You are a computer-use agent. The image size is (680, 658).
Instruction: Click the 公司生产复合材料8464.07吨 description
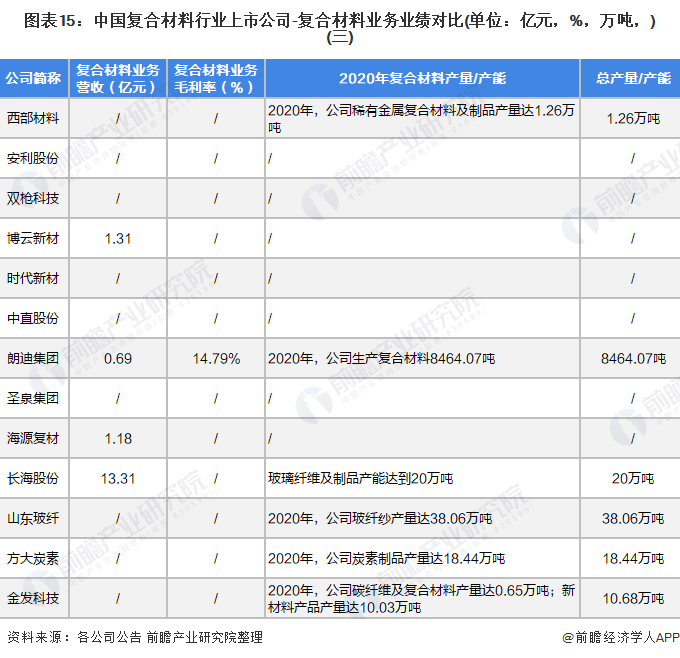coord(382,358)
